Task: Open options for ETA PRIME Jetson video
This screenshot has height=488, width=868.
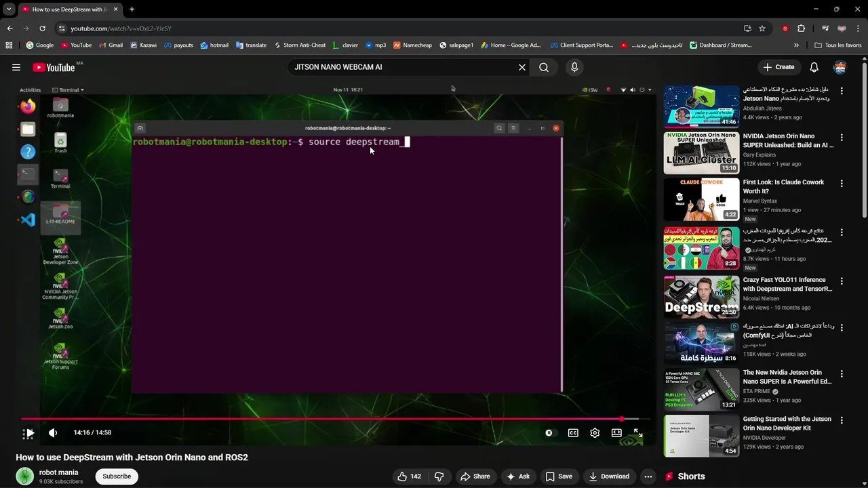Action: 842,373
